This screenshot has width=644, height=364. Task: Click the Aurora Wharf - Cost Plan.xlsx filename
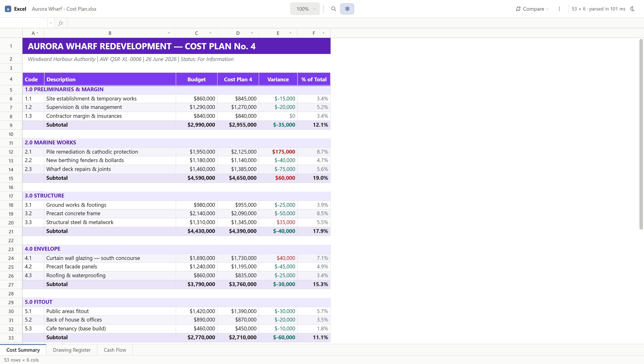[64, 9]
